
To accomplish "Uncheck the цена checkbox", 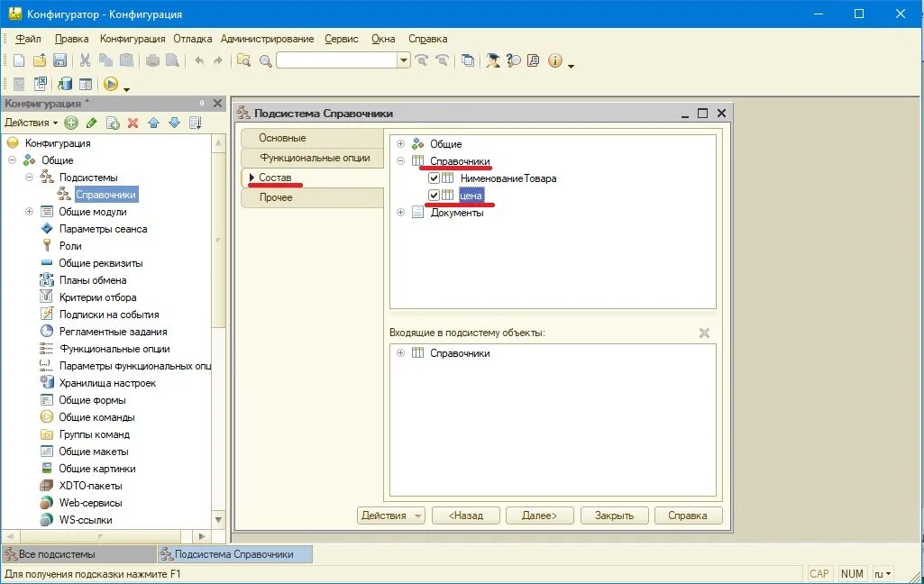I will click(434, 195).
